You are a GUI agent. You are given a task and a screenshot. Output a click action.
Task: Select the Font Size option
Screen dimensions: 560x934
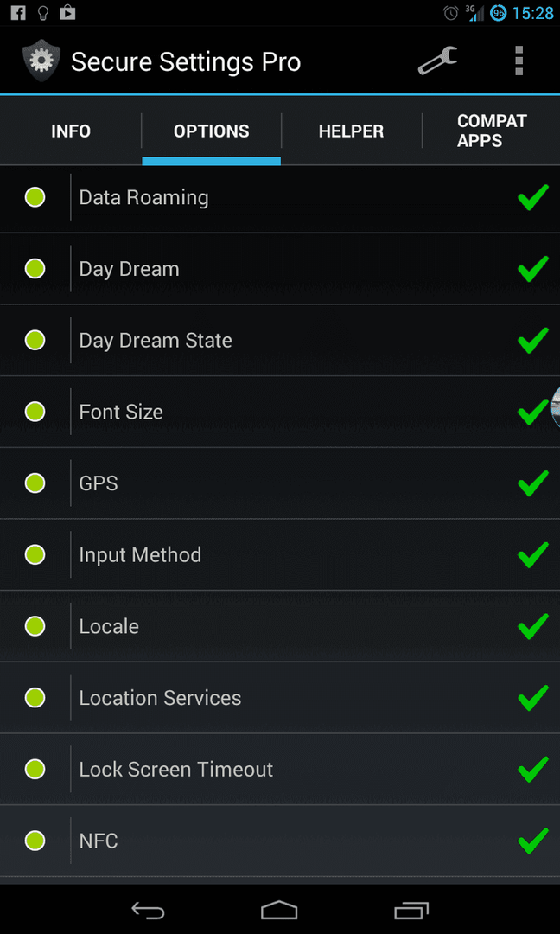[280, 412]
